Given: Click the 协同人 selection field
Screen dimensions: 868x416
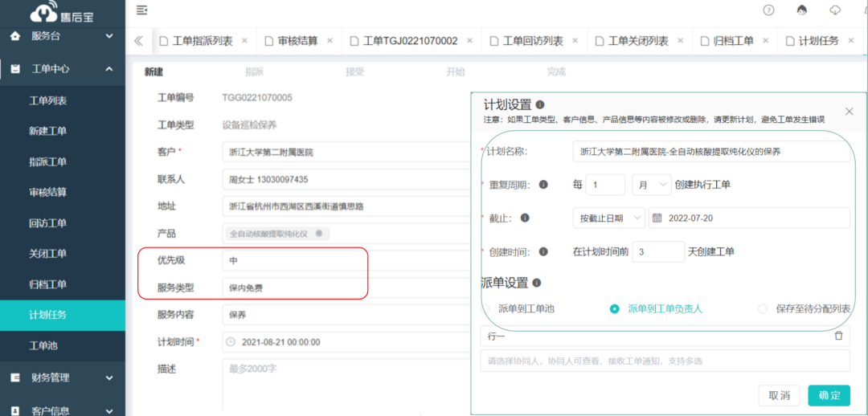Looking at the screenshot, I should [665, 361].
